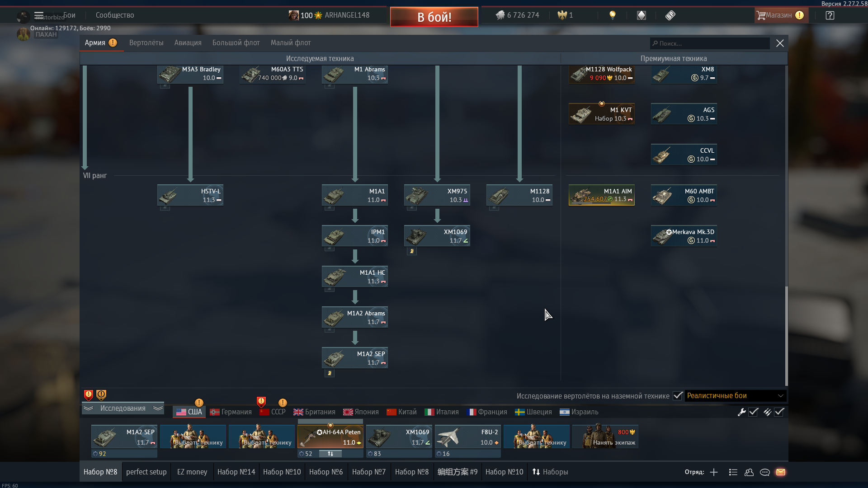Open the chat bubble icon
This screenshot has width=868, height=488.
pos(765,472)
